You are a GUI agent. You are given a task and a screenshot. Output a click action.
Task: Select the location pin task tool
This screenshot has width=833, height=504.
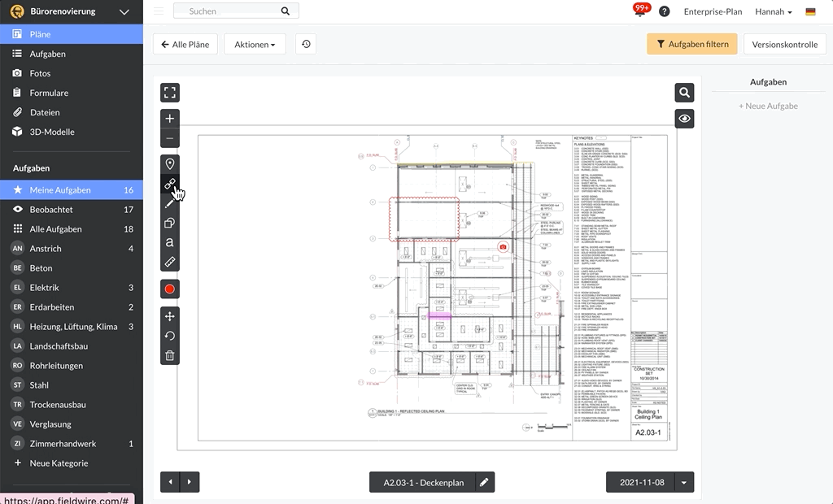pos(170,164)
